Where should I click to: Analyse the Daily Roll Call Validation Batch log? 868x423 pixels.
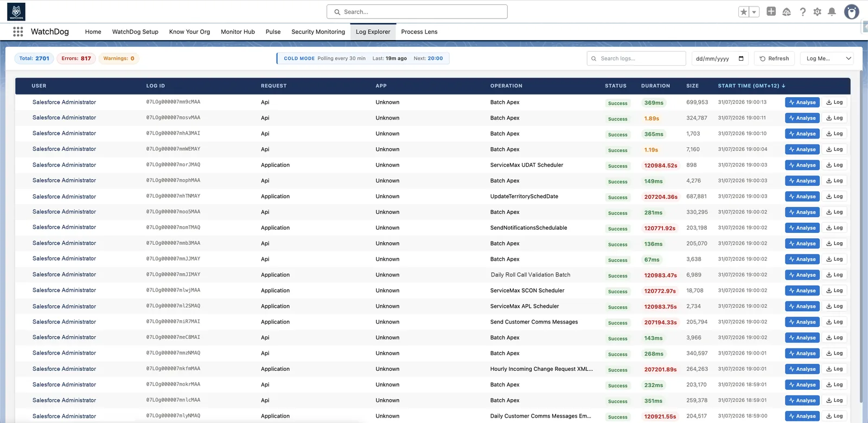pos(802,275)
